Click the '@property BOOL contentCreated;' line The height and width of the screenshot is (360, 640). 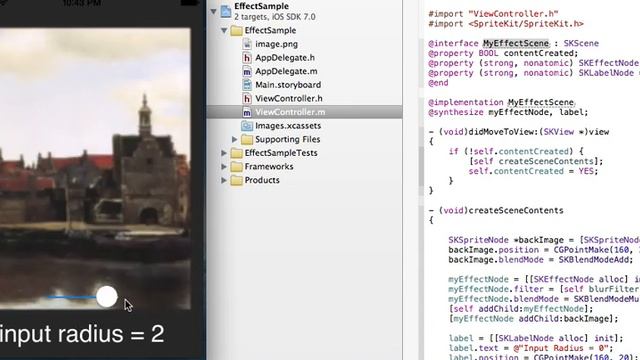503,53
